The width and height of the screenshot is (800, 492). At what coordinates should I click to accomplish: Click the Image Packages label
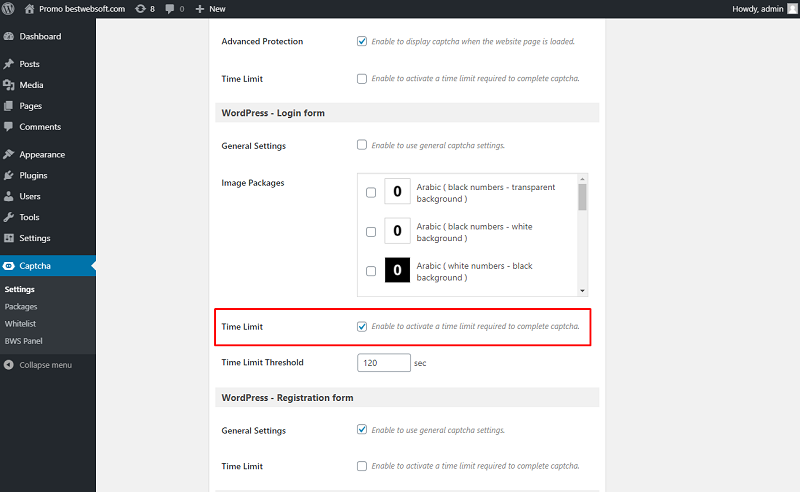coord(253,183)
